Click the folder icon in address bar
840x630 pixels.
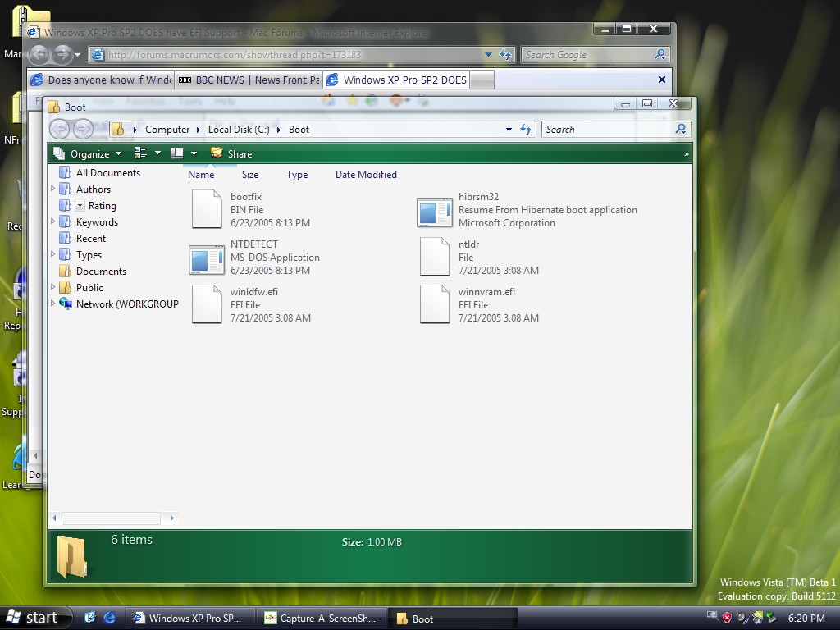tap(118, 129)
